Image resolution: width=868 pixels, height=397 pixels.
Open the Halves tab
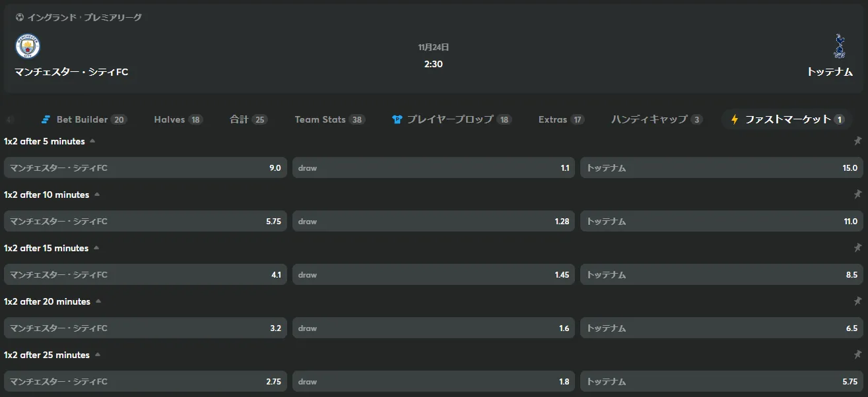(x=178, y=119)
